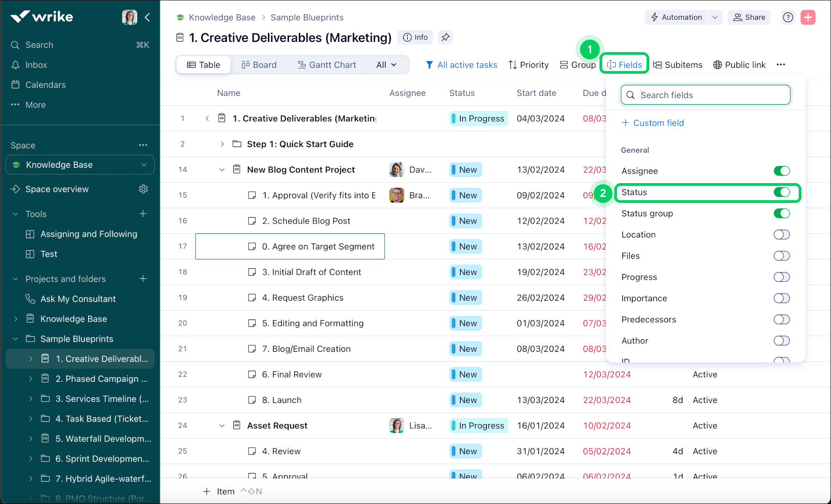
Task: Add a new tool with plus icon
Action: (x=143, y=214)
